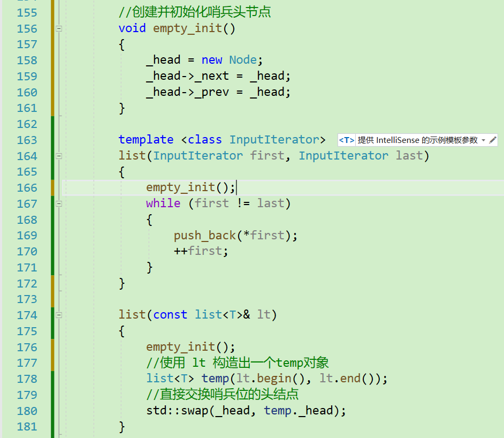Viewport: 504px width, 438px height.
Task: Click line number 166
Action: 27,188
